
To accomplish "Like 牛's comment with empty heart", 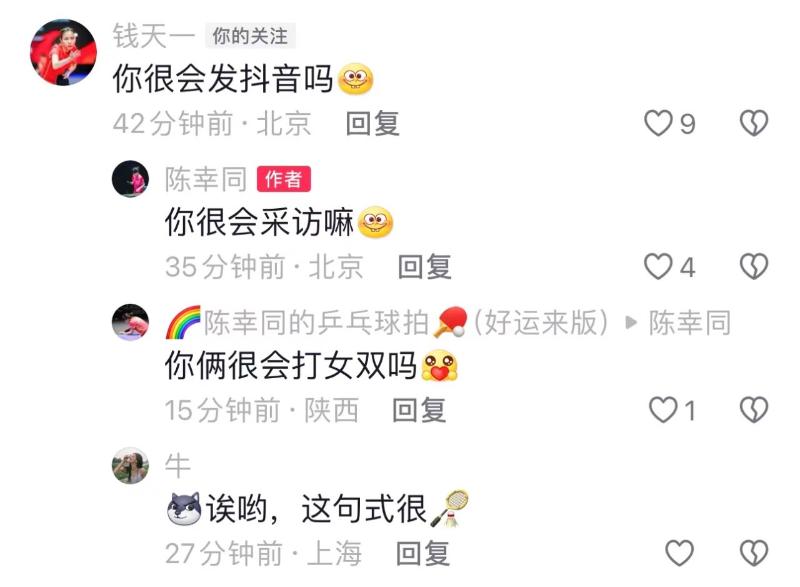I will click(679, 553).
